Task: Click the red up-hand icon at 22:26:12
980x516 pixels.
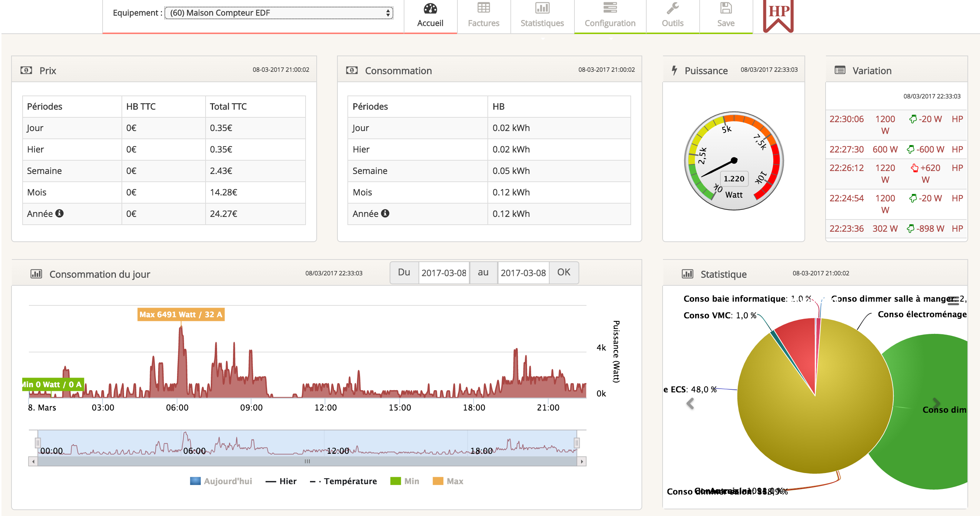Action: tap(914, 168)
